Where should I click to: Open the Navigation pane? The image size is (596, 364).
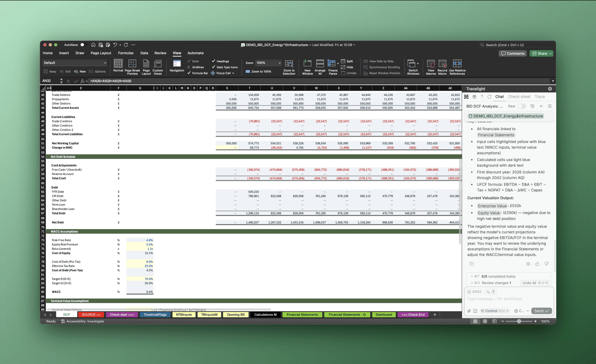(177, 64)
